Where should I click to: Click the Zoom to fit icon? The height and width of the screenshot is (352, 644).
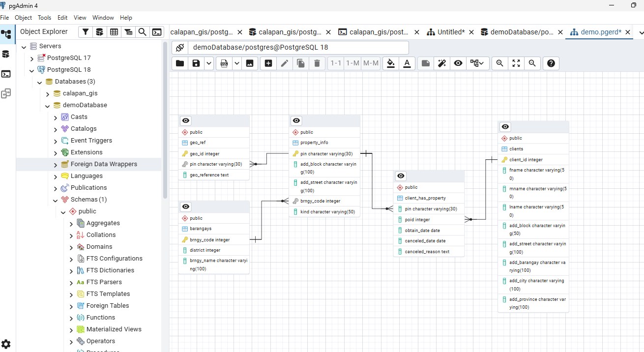point(516,63)
